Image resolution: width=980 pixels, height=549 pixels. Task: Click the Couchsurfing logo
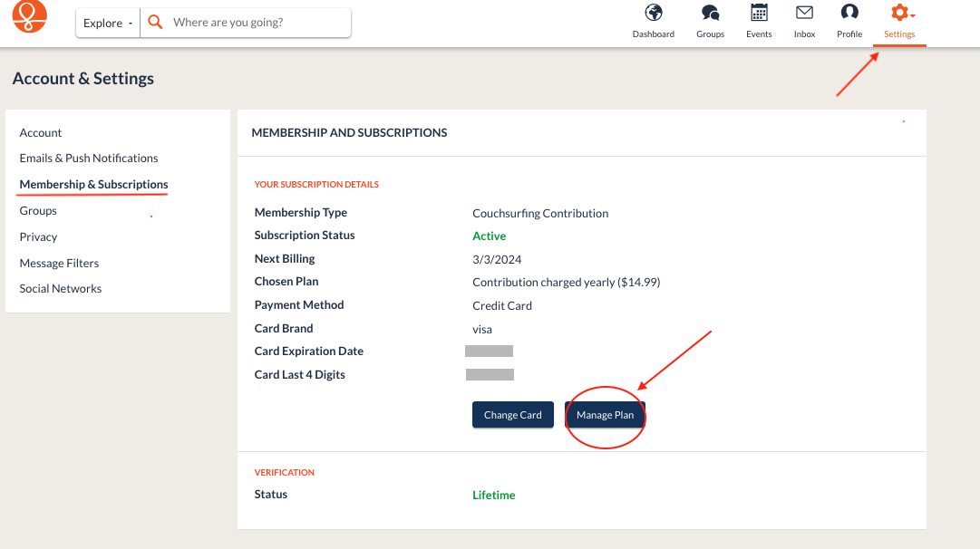tap(29, 15)
